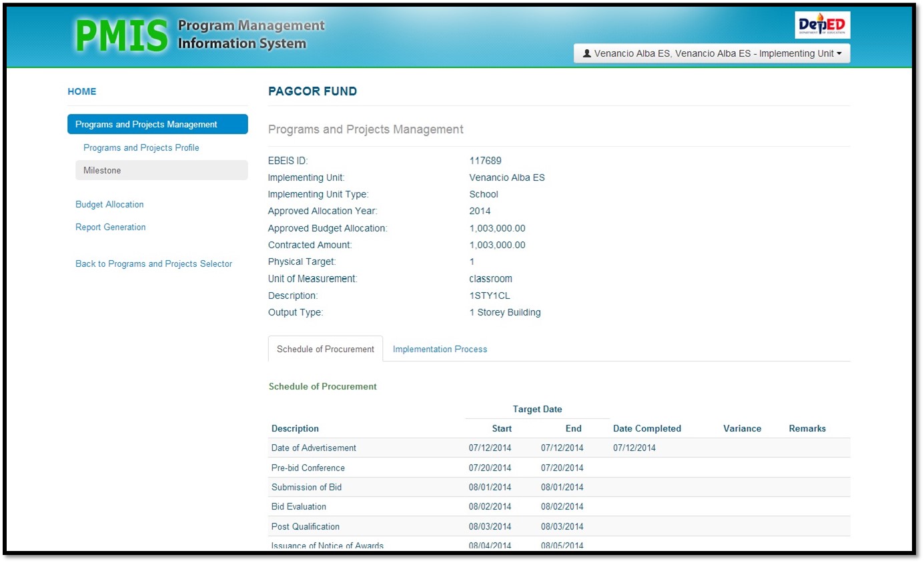Switch to Schedule of Procurement tab
This screenshot has height=563, width=924.
point(326,349)
